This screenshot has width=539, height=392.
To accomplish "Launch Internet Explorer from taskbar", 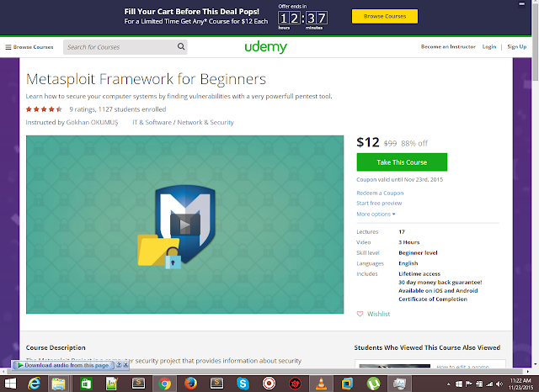I will tap(34, 384).
